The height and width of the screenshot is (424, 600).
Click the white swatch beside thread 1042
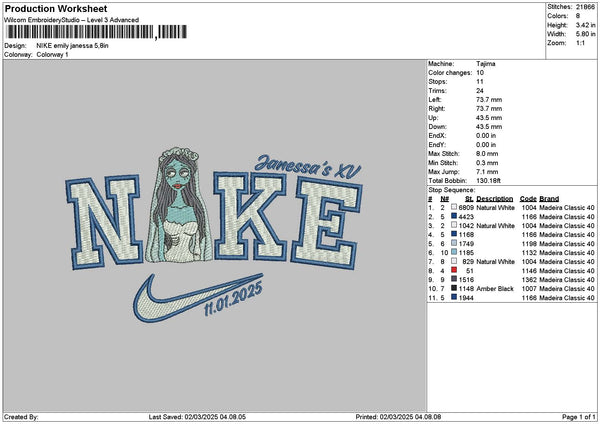tap(454, 225)
